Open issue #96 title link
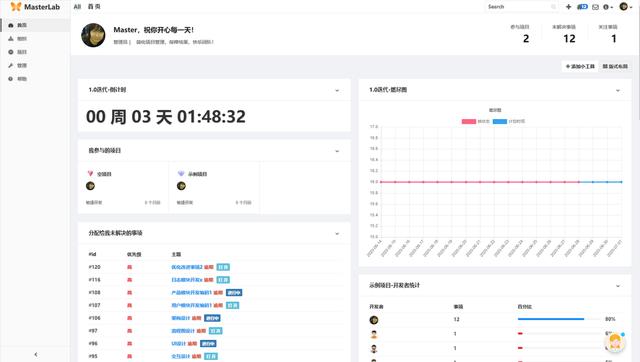The width and height of the screenshot is (640, 362). tap(178, 344)
